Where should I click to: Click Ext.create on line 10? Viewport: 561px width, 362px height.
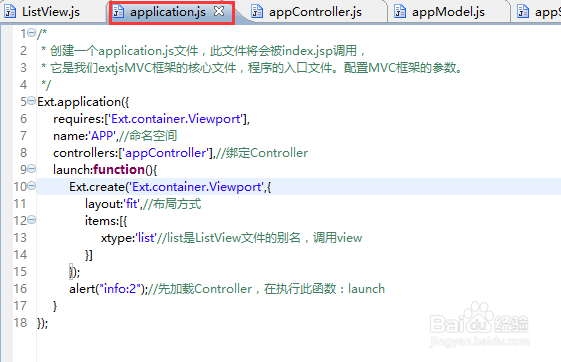(96, 187)
